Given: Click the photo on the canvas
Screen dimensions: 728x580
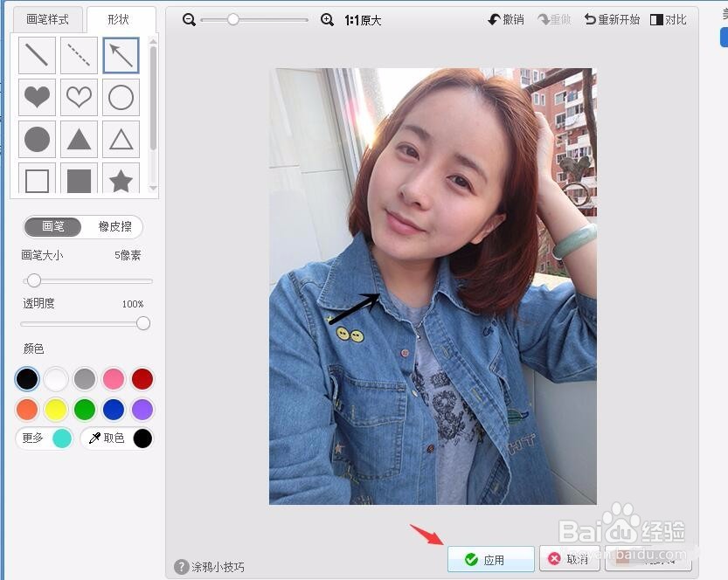Looking at the screenshot, I should [433, 287].
